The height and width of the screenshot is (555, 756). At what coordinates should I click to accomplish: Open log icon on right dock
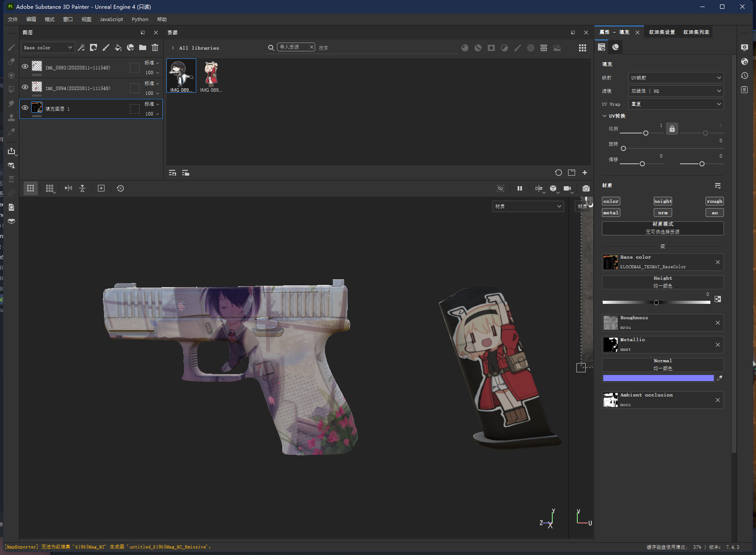[745, 90]
